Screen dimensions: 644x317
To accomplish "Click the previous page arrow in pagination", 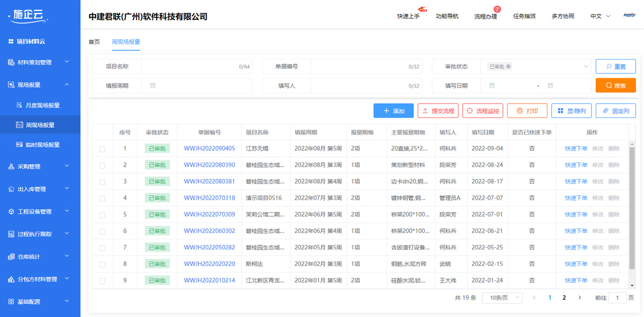I will tap(534, 298).
